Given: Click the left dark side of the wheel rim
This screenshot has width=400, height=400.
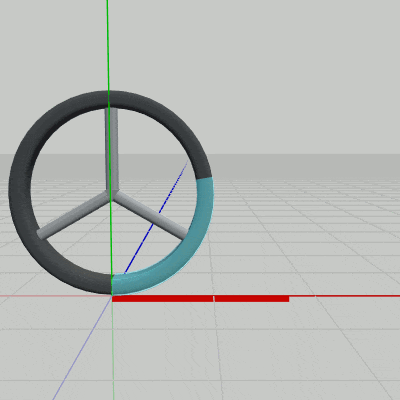Looking at the screenshot, I should click(20, 193).
